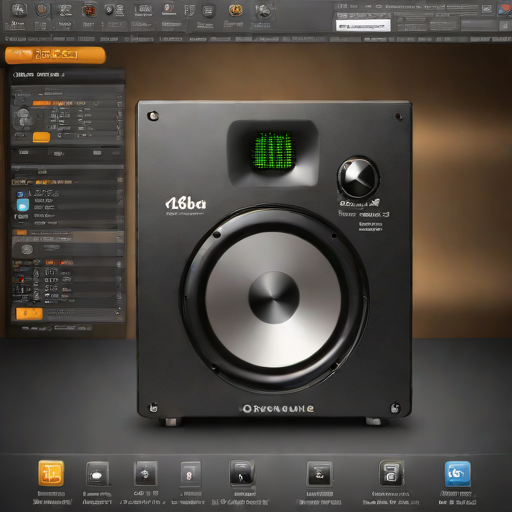Click the orange button at the left panel's bottom
The image size is (512, 512).
tap(30, 313)
